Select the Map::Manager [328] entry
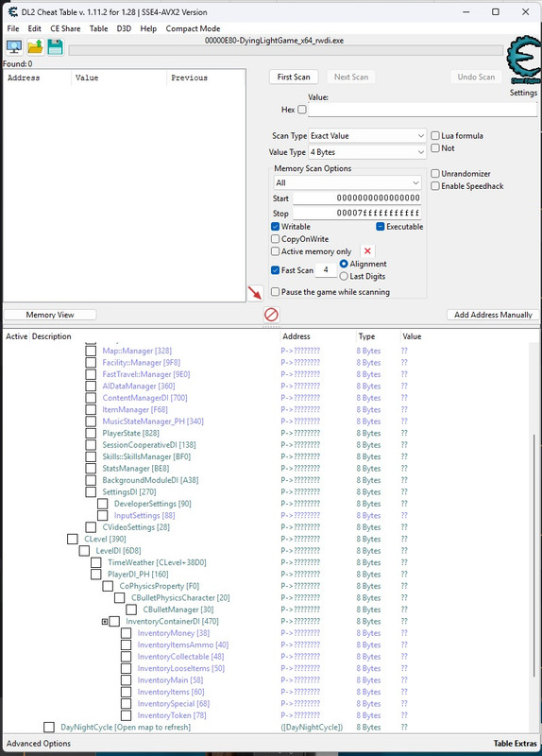Image resolution: width=542 pixels, height=756 pixels. pos(137,351)
